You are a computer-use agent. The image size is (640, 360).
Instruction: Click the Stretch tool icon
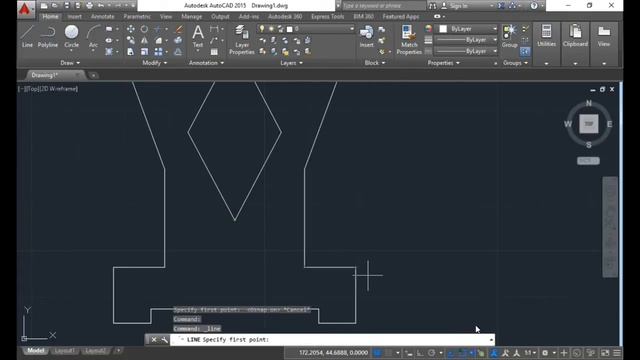point(131,52)
